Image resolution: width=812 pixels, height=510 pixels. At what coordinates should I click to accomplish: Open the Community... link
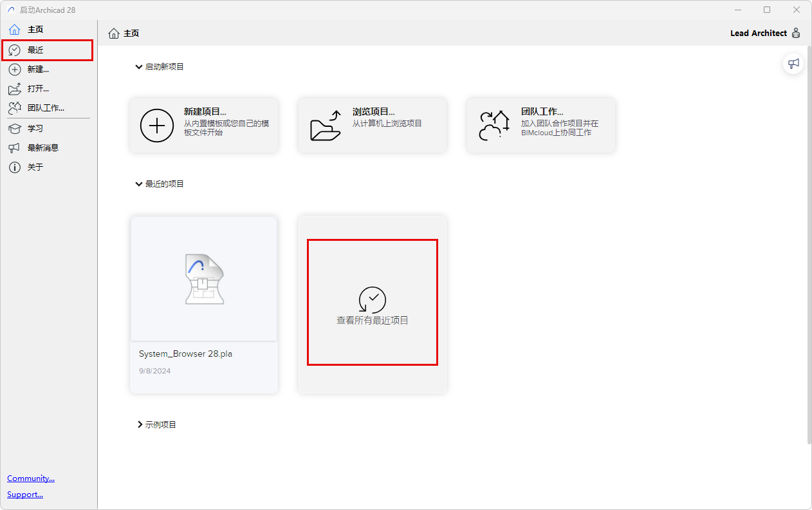[31, 478]
